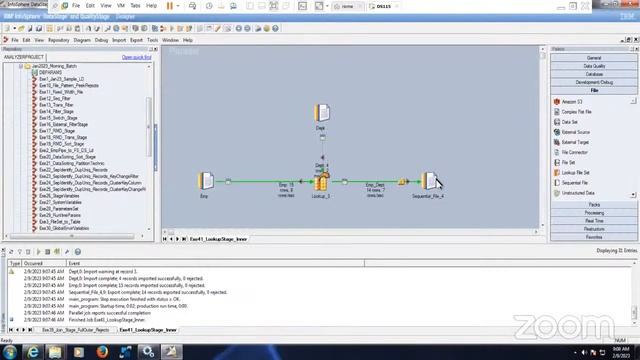Screen dimensions: 640x360
Task: Click Save icon in Designer toolbar
Action: point(30,29)
